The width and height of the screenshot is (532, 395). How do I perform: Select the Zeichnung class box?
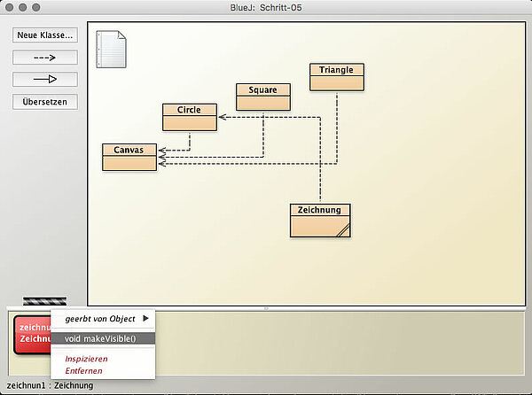point(320,221)
